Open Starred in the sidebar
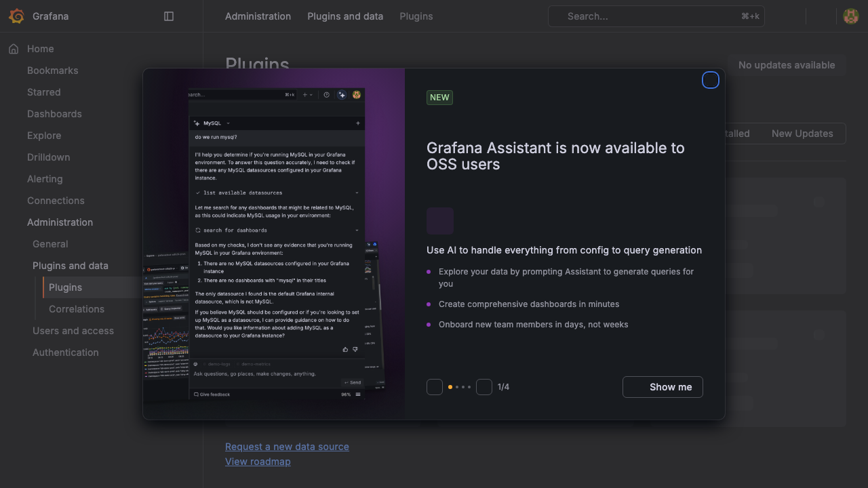The height and width of the screenshot is (488, 868). tap(44, 92)
